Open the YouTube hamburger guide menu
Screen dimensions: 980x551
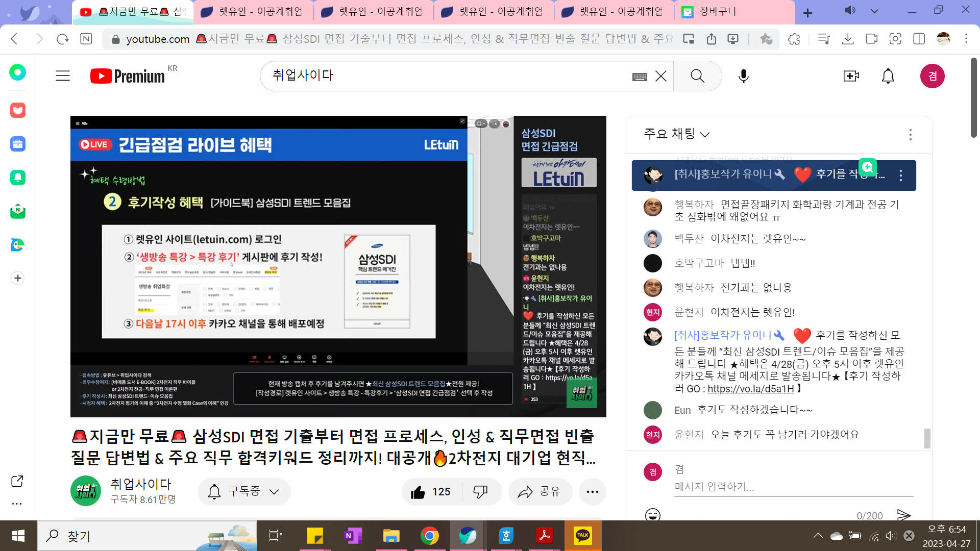click(63, 76)
